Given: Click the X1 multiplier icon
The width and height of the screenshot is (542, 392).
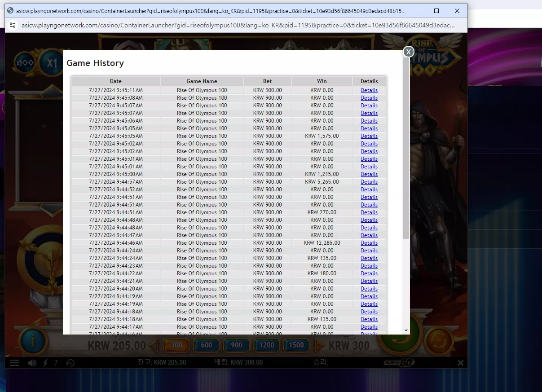Looking at the screenshot, I should [51, 63].
